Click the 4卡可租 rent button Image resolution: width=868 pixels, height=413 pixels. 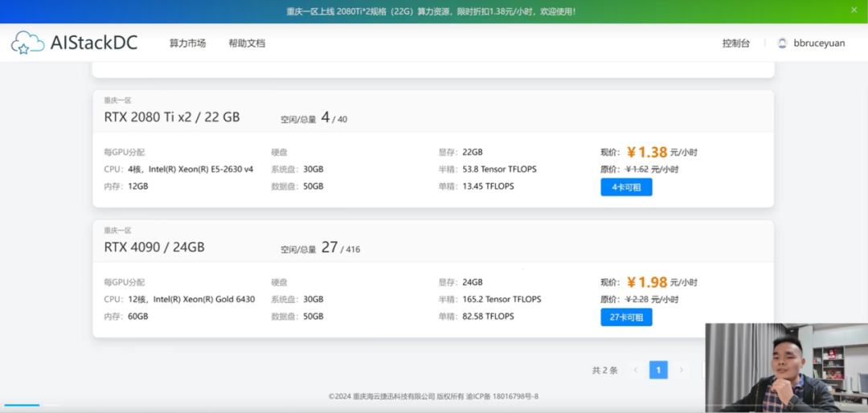tap(626, 187)
